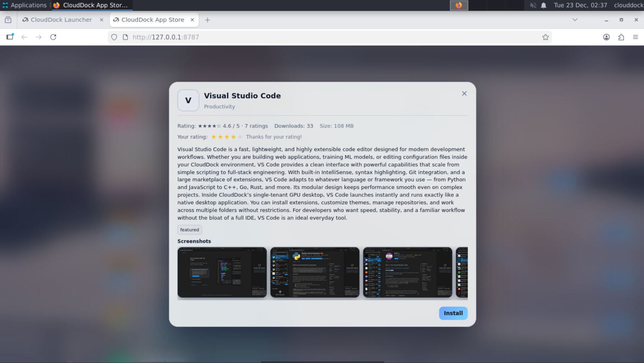Click the forward navigation arrow

(x=38, y=37)
